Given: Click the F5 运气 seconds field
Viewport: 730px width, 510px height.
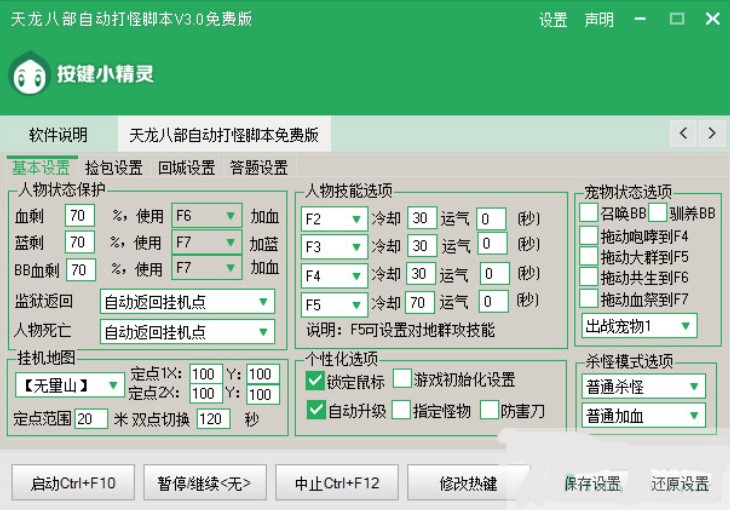Looking at the screenshot, I should point(493,302).
